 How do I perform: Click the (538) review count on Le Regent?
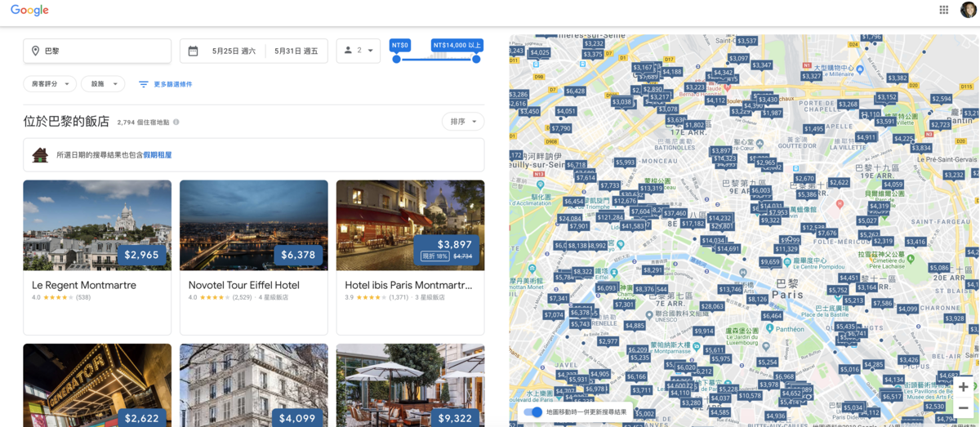coord(84,297)
